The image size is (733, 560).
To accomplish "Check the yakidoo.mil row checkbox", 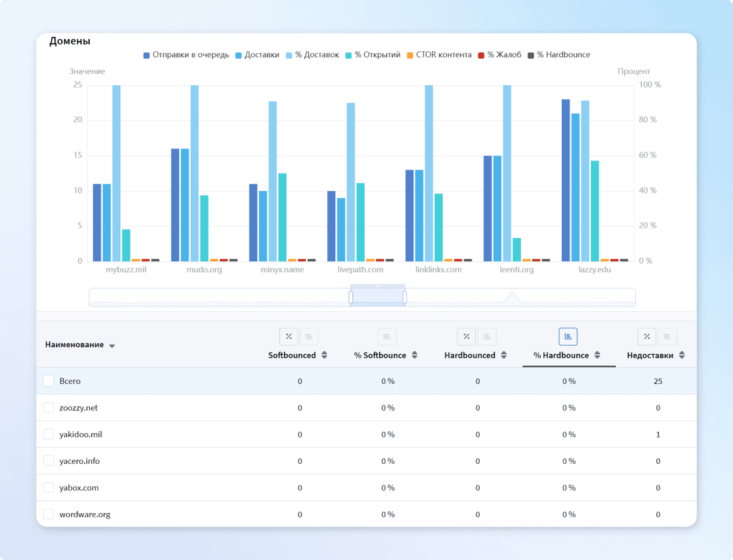I will pyautogui.click(x=49, y=434).
